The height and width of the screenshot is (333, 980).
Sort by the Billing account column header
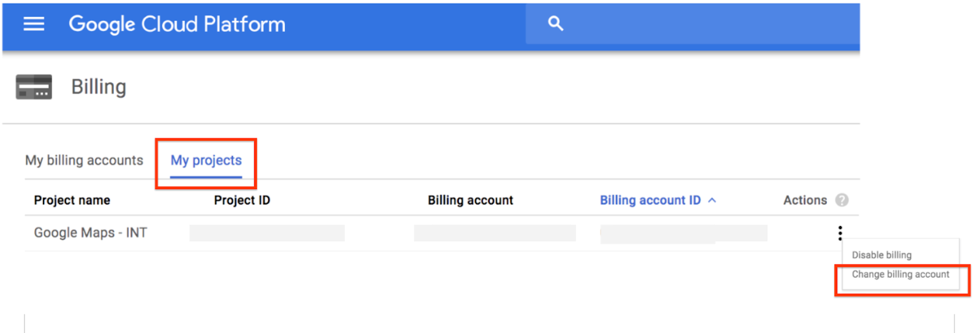pos(470,200)
